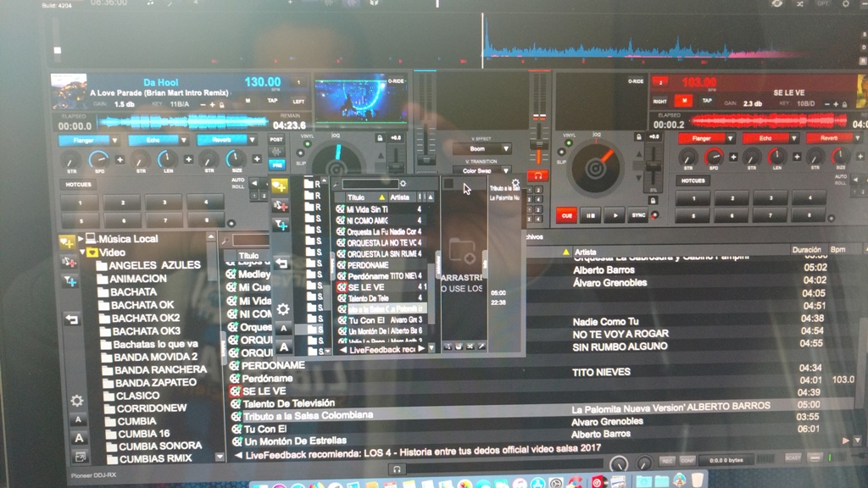The height and width of the screenshot is (488, 868).
Task: Click plus button next to left Flanger SPD knob
Action: point(120,160)
